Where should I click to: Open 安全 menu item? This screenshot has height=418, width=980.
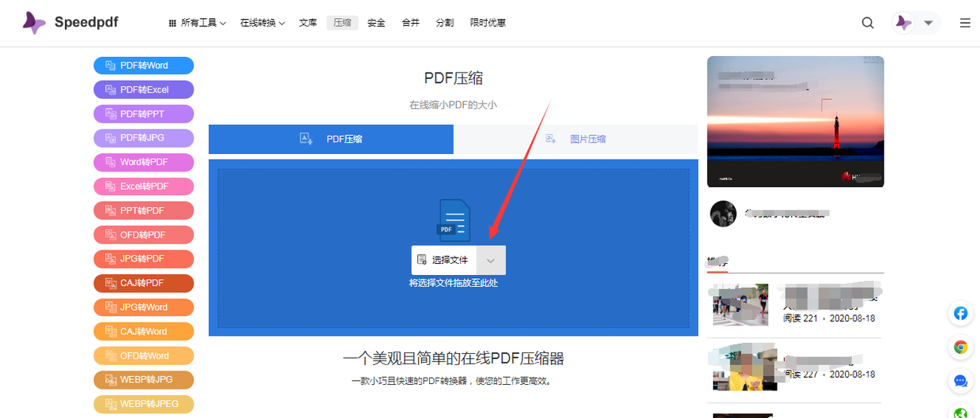376,23
